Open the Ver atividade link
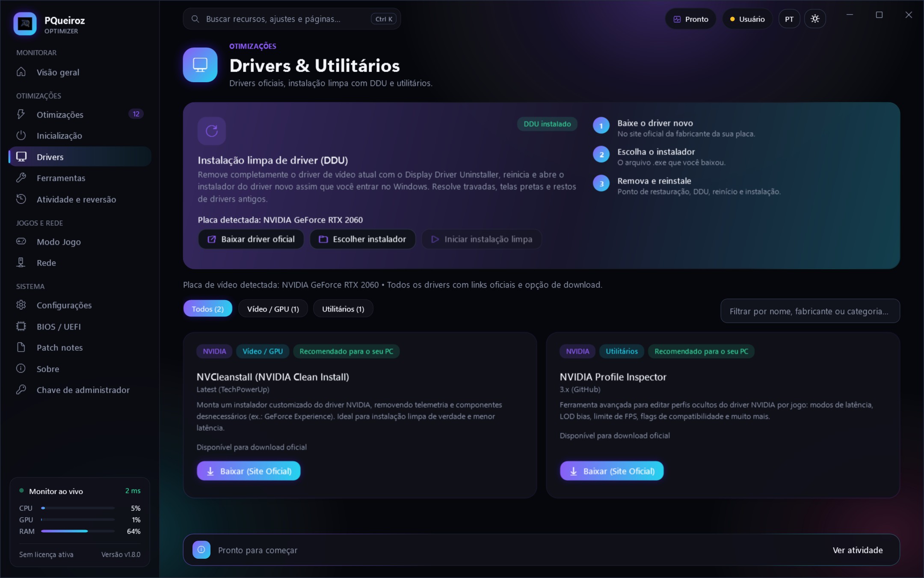The height and width of the screenshot is (578, 924). 858,550
